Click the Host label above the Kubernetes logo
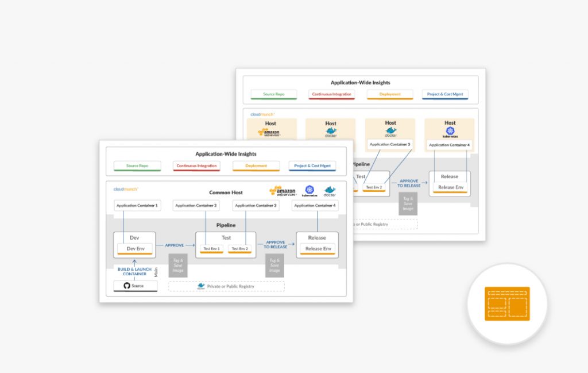Image resolution: width=588 pixels, height=373 pixels. [450, 123]
